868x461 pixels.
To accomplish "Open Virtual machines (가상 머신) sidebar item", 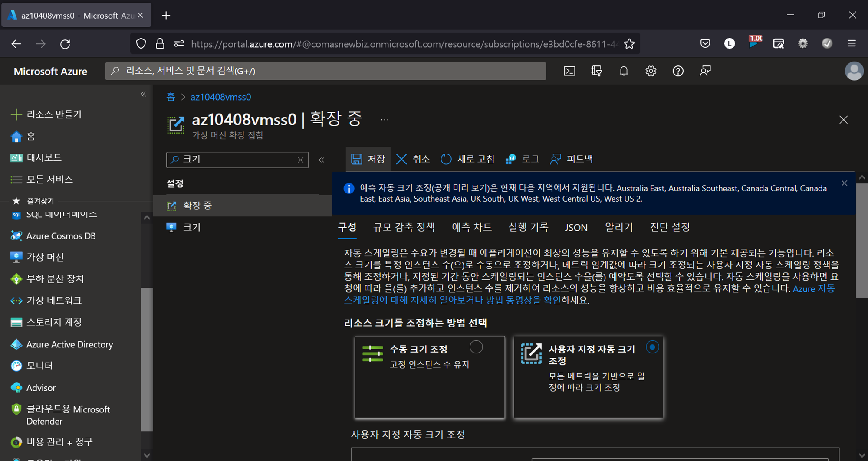I will pyautogui.click(x=37, y=257).
